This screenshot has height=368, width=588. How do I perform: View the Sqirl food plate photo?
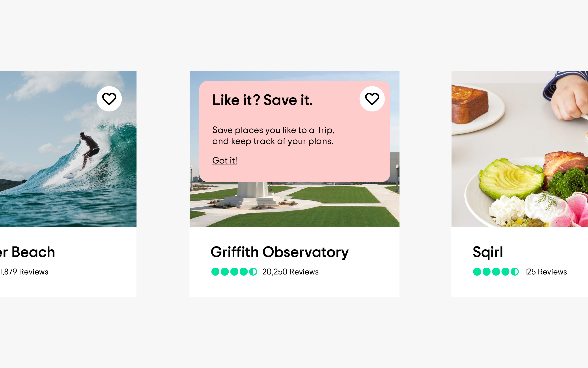[519, 149]
